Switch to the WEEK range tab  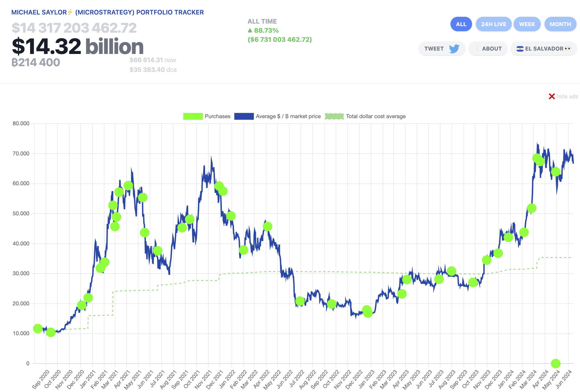click(527, 24)
